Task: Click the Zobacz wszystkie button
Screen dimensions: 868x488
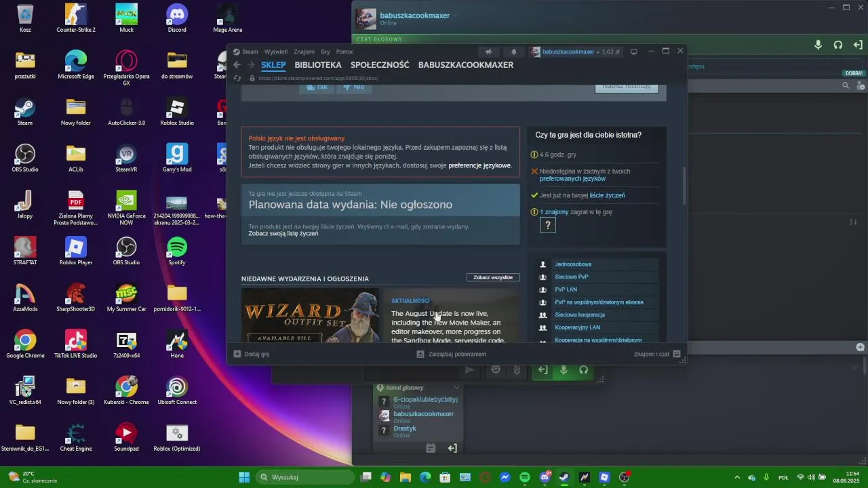Action: (x=493, y=277)
